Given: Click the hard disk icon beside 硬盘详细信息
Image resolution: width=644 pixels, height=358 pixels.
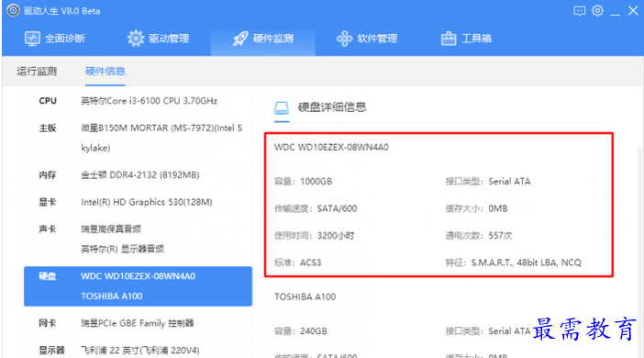Looking at the screenshot, I should (x=282, y=107).
